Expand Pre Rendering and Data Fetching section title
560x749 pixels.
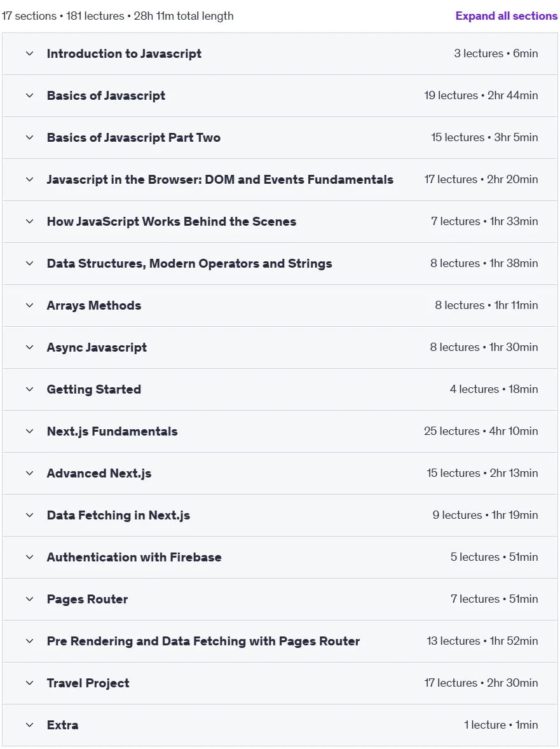tap(203, 641)
